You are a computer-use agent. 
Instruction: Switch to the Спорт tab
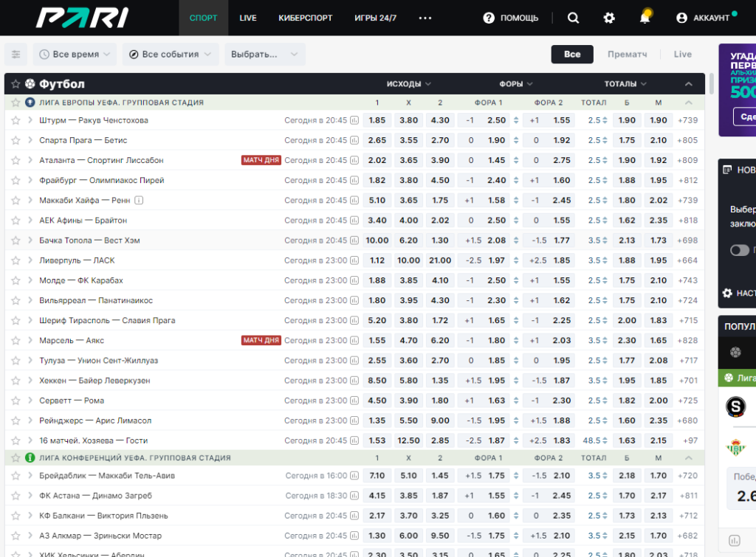(204, 18)
